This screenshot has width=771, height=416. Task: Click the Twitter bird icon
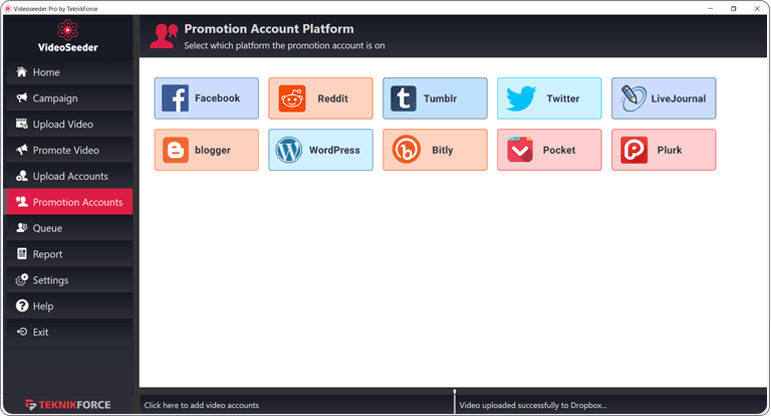tap(521, 98)
